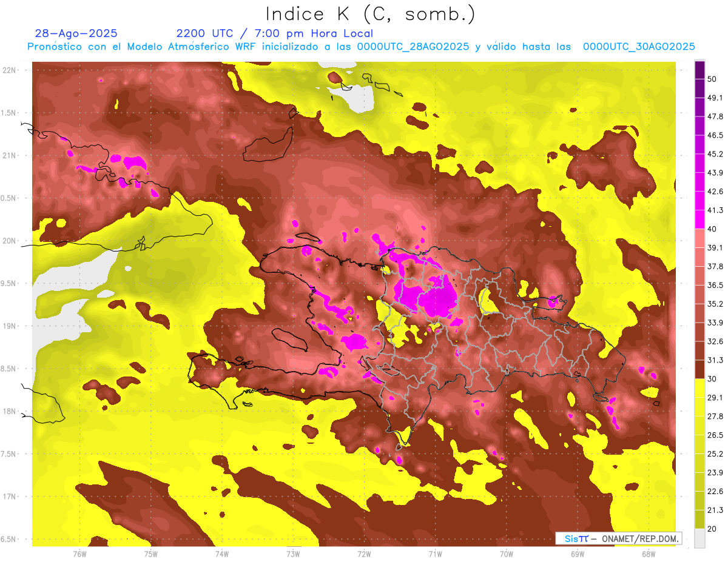Click the '47.8' colorbar label
728x562 pixels.
(715, 116)
